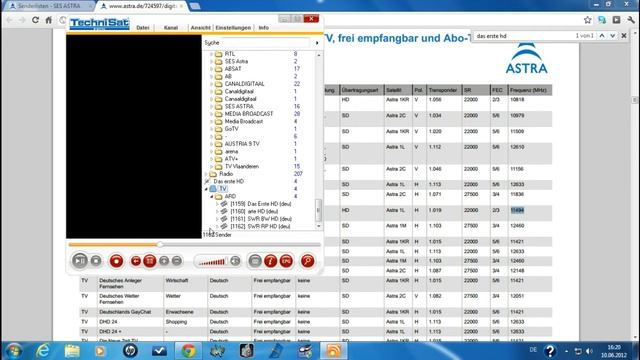640x360 pixels.
Task: Select the AUSTRIA 9 TV folder
Action: click(242, 144)
